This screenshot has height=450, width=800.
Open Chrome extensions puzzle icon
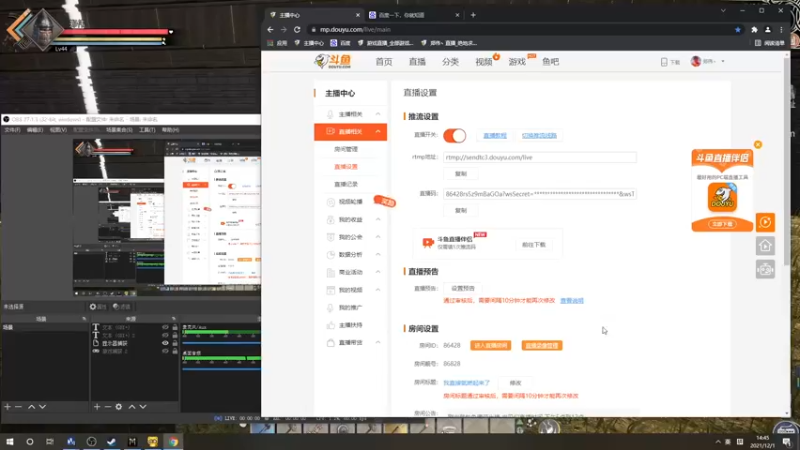point(754,30)
